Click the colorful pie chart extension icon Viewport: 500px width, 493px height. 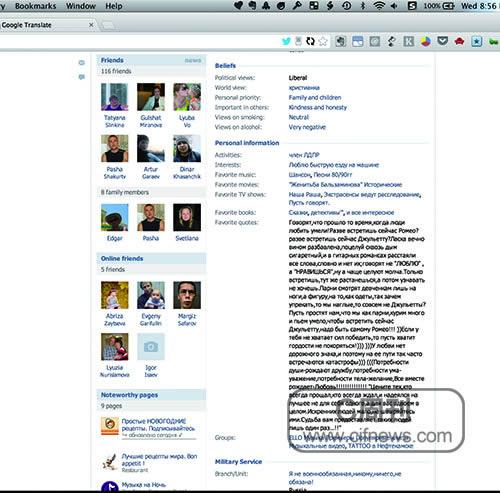pyautogui.click(x=425, y=41)
